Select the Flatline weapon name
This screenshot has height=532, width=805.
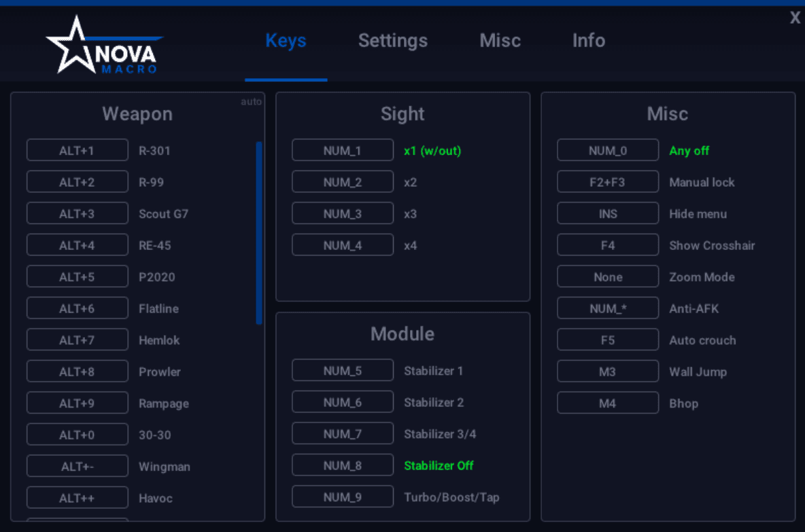(x=158, y=309)
